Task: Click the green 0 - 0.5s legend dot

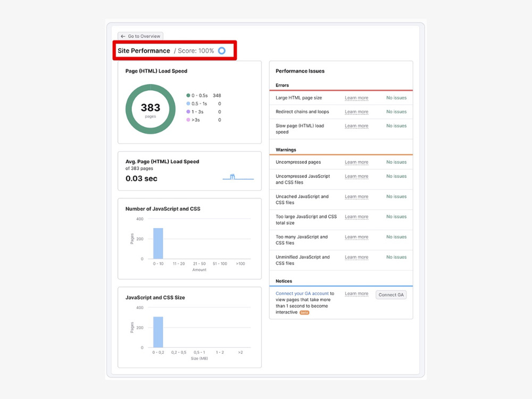Action: click(188, 95)
